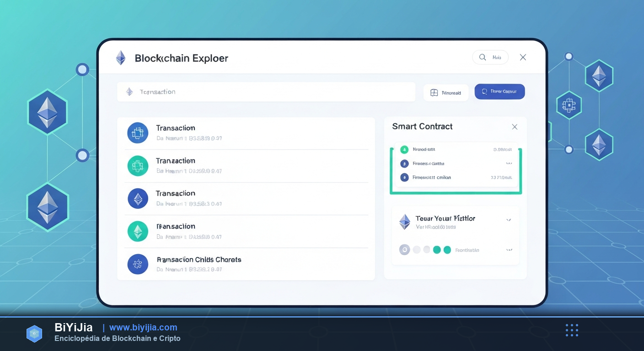Switch to the Smart Contract panel
Image resolution: width=644 pixels, height=351 pixels.
pyautogui.click(x=422, y=127)
